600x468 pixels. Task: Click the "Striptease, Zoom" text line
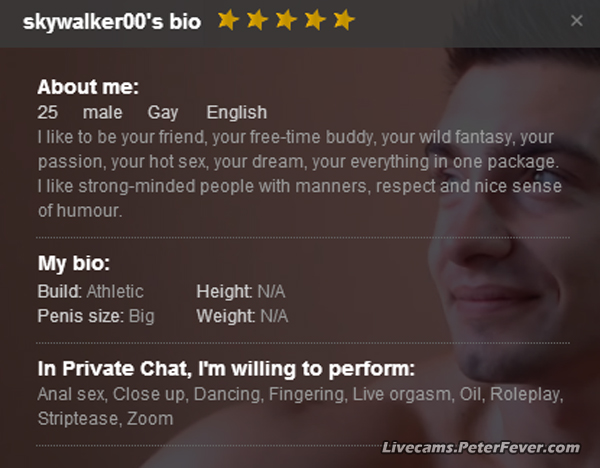(x=105, y=418)
